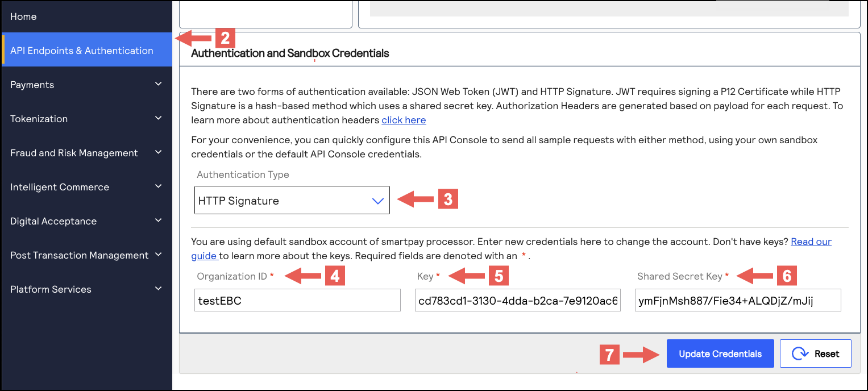
Task: Click the Reset button
Action: 816,353
